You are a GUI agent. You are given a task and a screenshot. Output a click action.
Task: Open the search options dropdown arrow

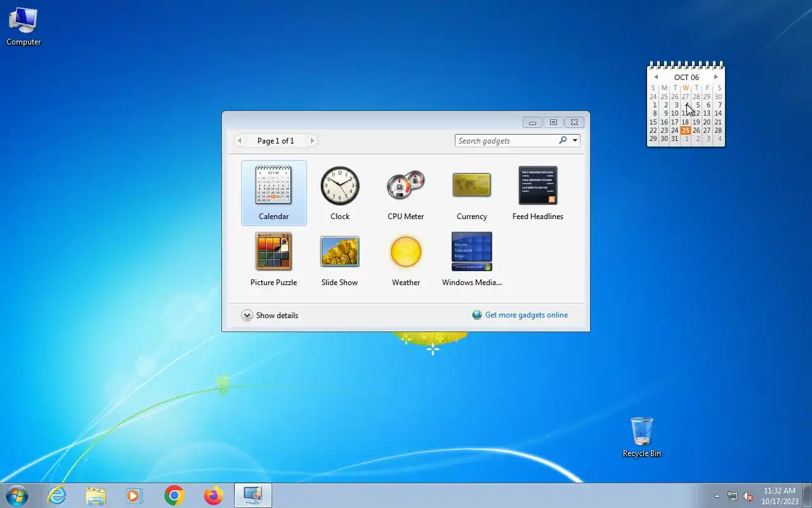tap(575, 140)
